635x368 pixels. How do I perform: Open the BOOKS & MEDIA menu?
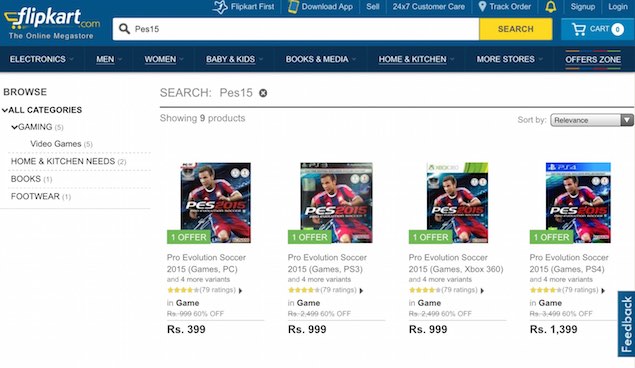click(320, 60)
